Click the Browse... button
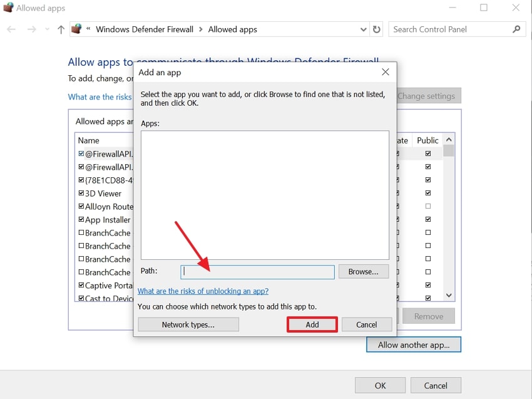The height and width of the screenshot is (399, 532). pyautogui.click(x=364, y=272)
